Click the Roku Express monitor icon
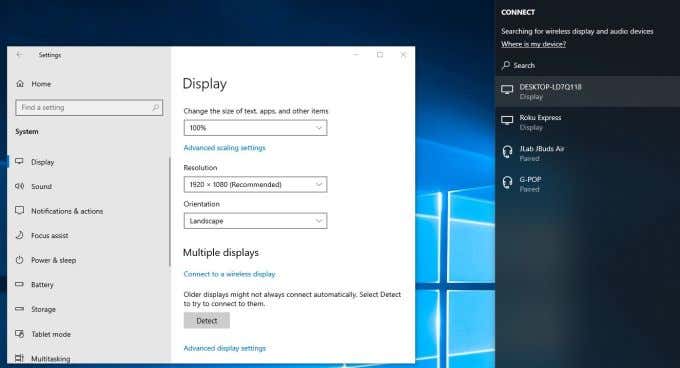Image resolution: width=680 pixels, height=368 pixels. coord(507,120)
